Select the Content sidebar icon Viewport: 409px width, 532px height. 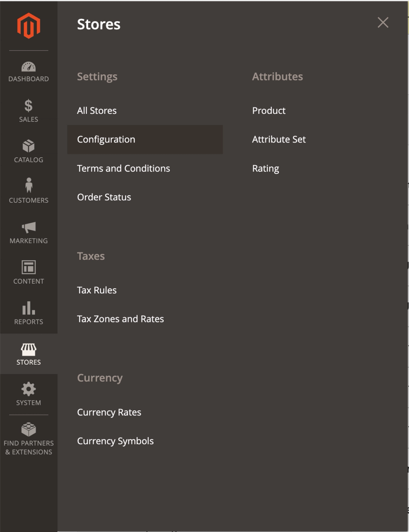tap(28, 273)
